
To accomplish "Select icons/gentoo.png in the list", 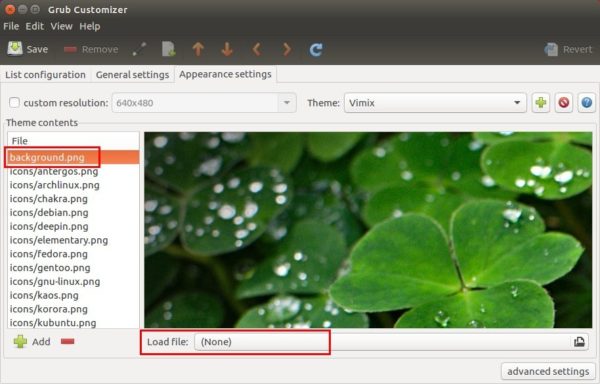I will 73,267.
